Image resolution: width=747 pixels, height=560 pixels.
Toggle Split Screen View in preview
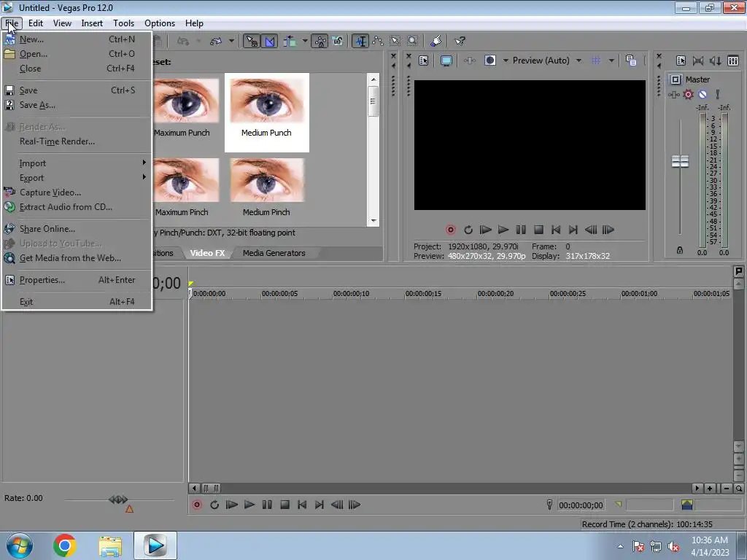coord(490,61)
